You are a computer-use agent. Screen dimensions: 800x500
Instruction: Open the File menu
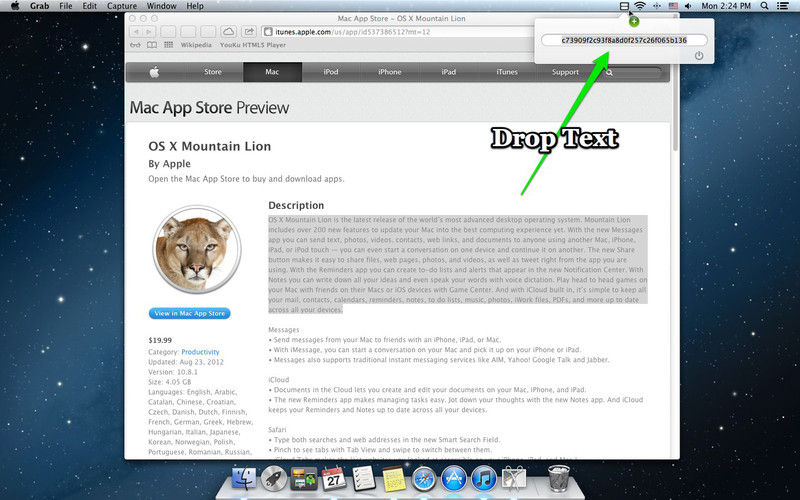point(66,6)
